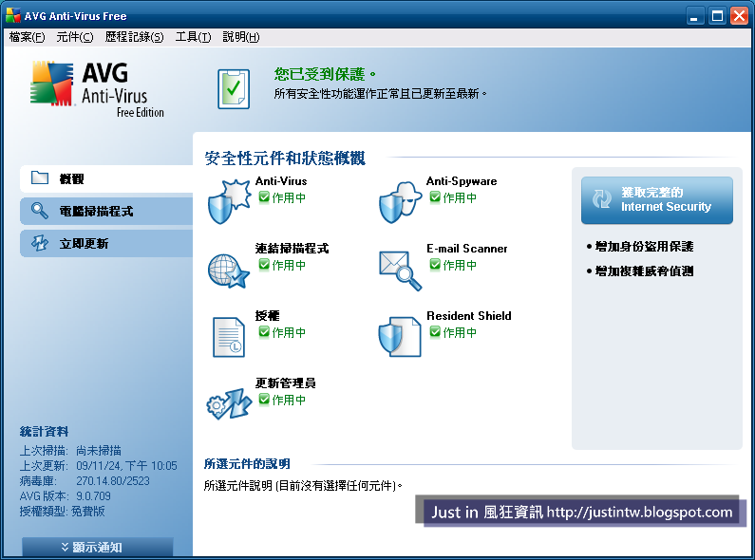Click the 授權 component label
Screen dimensions: 755x560
267,316
